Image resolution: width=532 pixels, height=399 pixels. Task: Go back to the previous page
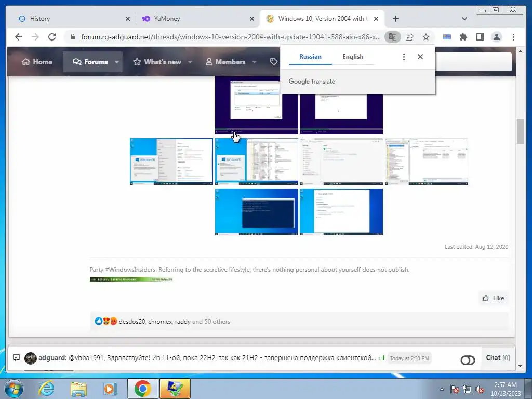(19, 37)
